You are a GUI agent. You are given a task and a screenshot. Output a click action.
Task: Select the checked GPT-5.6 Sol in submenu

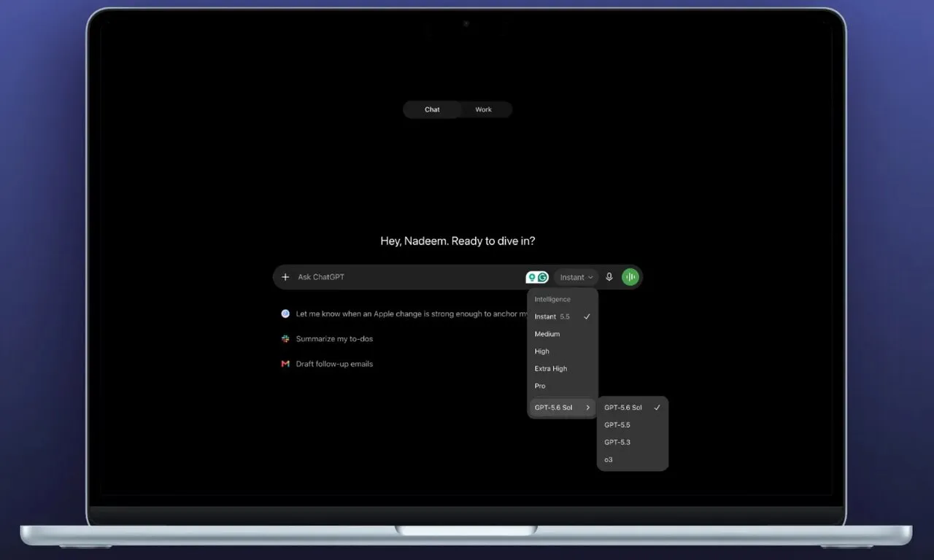pyautogui.click(x=633, y=408)
